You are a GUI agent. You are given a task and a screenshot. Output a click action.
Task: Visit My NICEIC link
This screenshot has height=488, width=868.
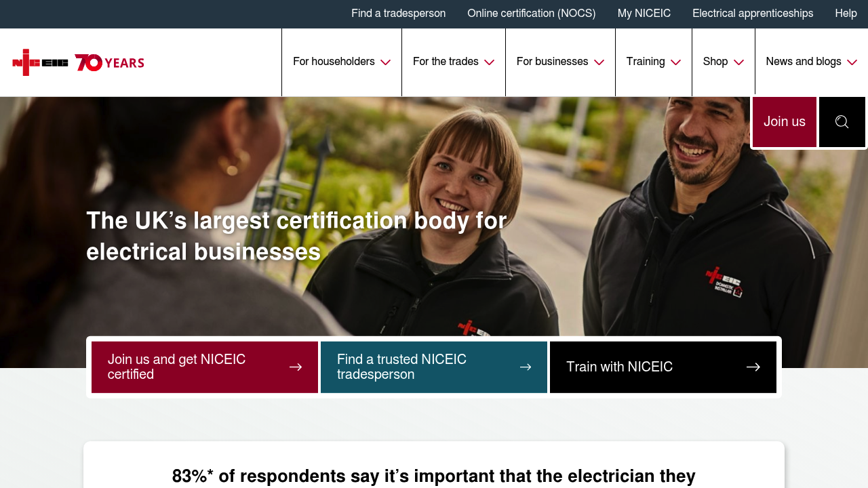coord(644,14)
